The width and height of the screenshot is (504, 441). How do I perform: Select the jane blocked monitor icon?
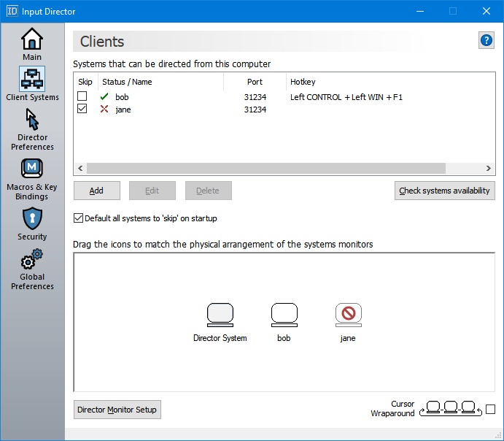tap(349, 315)
